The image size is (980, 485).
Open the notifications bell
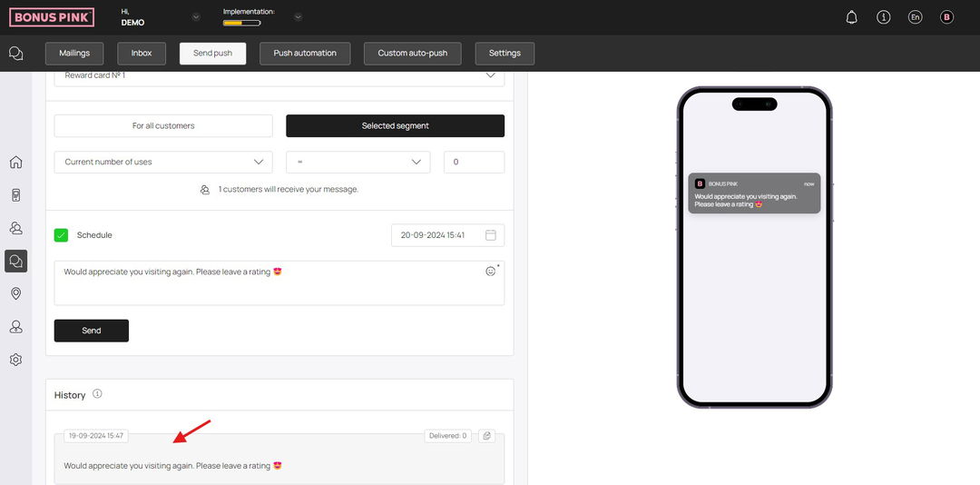(851, 17)
